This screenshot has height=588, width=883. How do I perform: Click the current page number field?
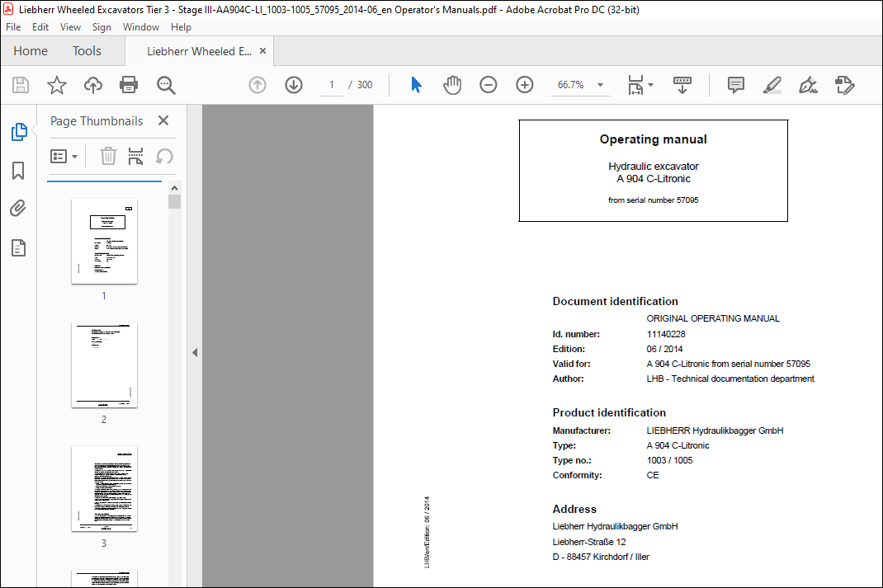332,85
